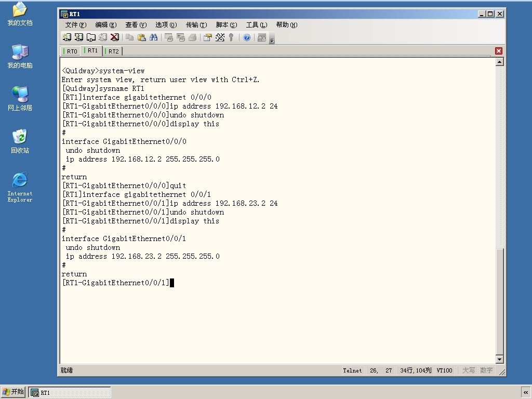Image resolution: width=532 pixels, height=399 pixels.
Task: Click the Connect toolbar icon
Action: click(67, 37)
